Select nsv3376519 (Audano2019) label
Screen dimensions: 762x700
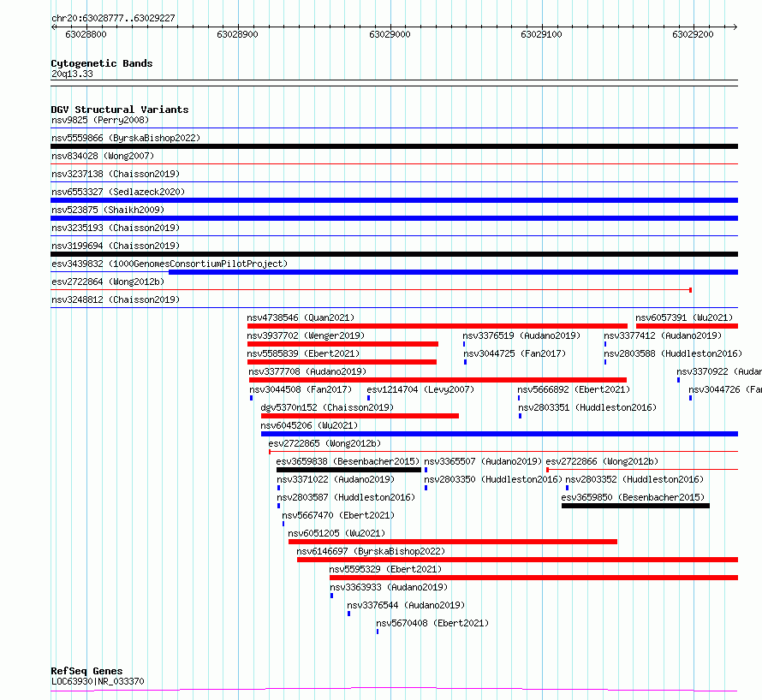tap(521, 335)
